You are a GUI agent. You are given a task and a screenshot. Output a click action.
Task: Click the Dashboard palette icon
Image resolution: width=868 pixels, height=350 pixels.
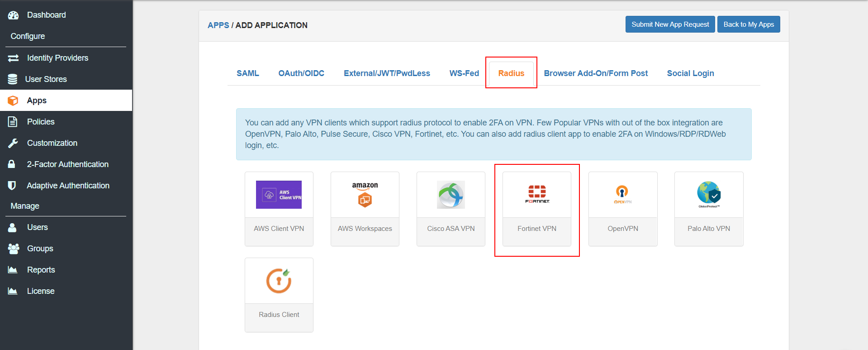pos(13,15)
